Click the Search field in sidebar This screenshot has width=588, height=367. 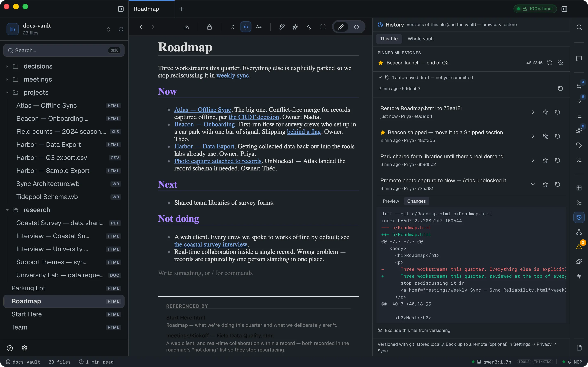click(64, 51)
